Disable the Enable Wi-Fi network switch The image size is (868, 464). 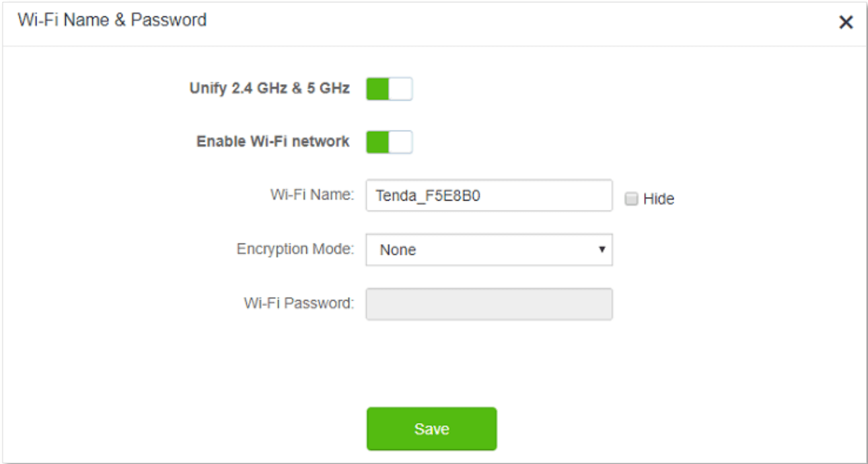tap(389, 142)
